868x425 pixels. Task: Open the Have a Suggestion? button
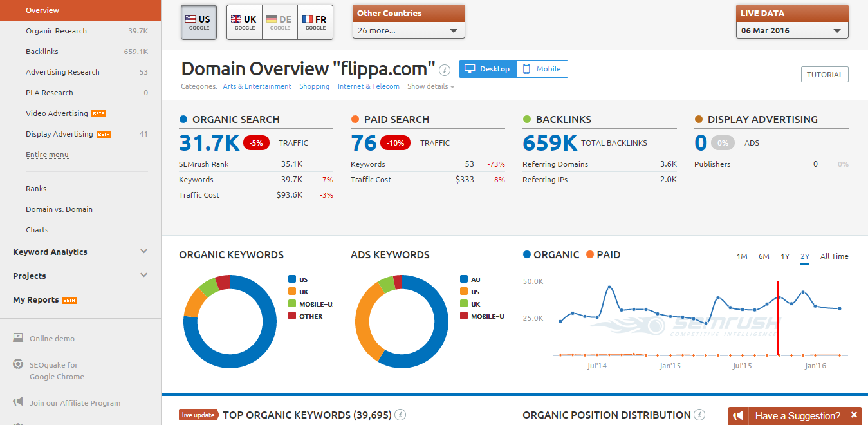click(797, 415)
